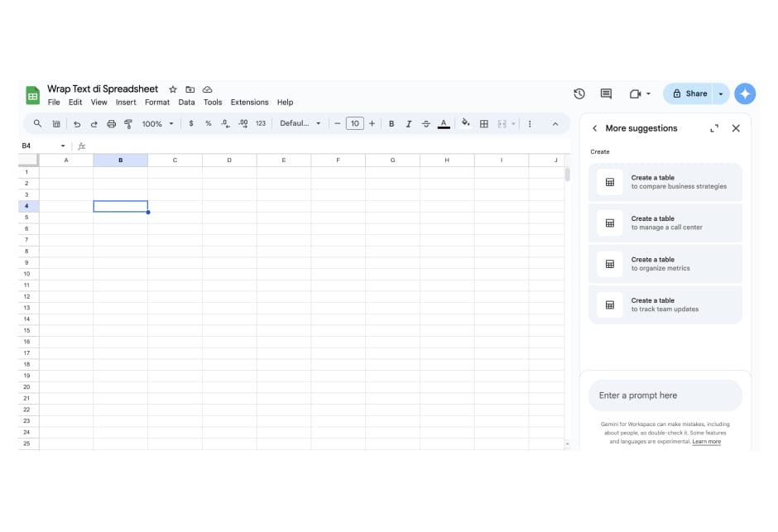
Task: Open the fill color picker
Action: [465, 123]
